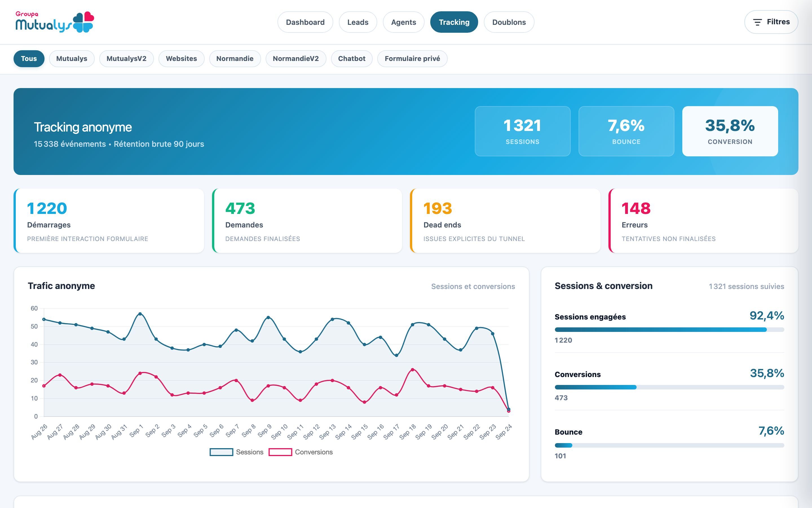Open the Dashboard tab
Screen dimensions: 812x508
click(x=305, y=22)
